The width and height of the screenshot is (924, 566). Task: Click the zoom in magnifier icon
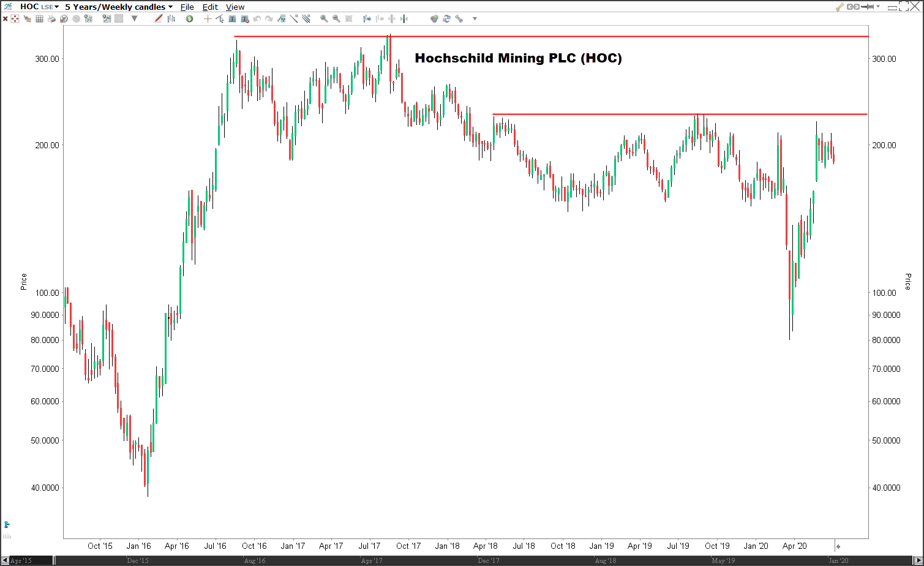[x=324, y=19]
